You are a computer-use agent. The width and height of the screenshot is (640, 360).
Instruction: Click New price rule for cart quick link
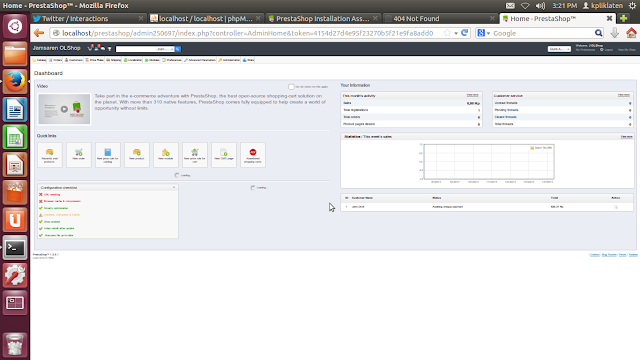pyautogui.click(x=195, y=155)
